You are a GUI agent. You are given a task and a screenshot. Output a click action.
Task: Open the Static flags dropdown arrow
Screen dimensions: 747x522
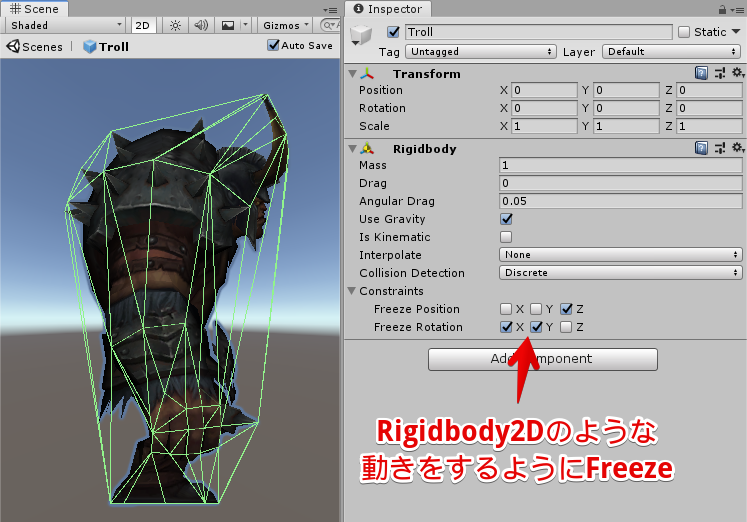(736, 31)
